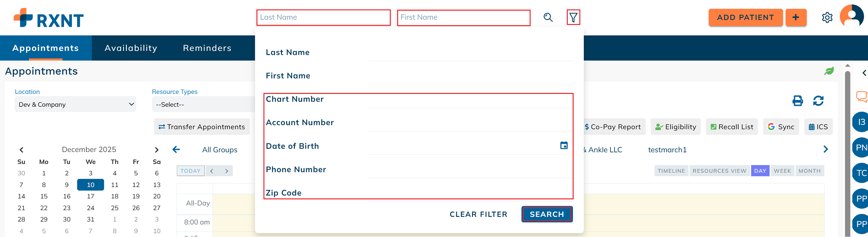Switch to Timeline view
Screen dimensions: 868x237
[671, 171]
